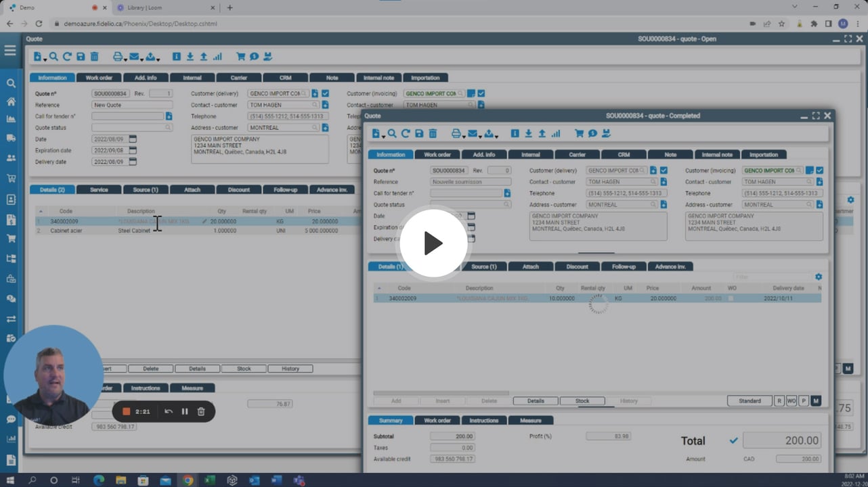Restart the recording with the undo arrow
This screenshot has height=487, width=868.
pos(169,411)
